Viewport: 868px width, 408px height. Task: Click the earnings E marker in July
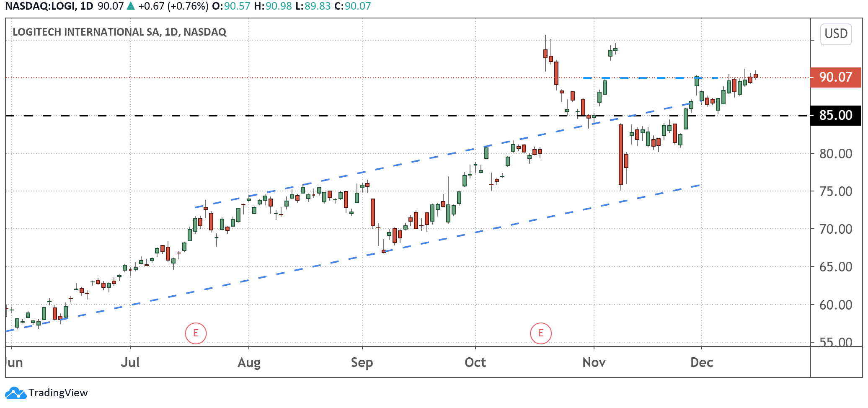click(x=196, y=333)
